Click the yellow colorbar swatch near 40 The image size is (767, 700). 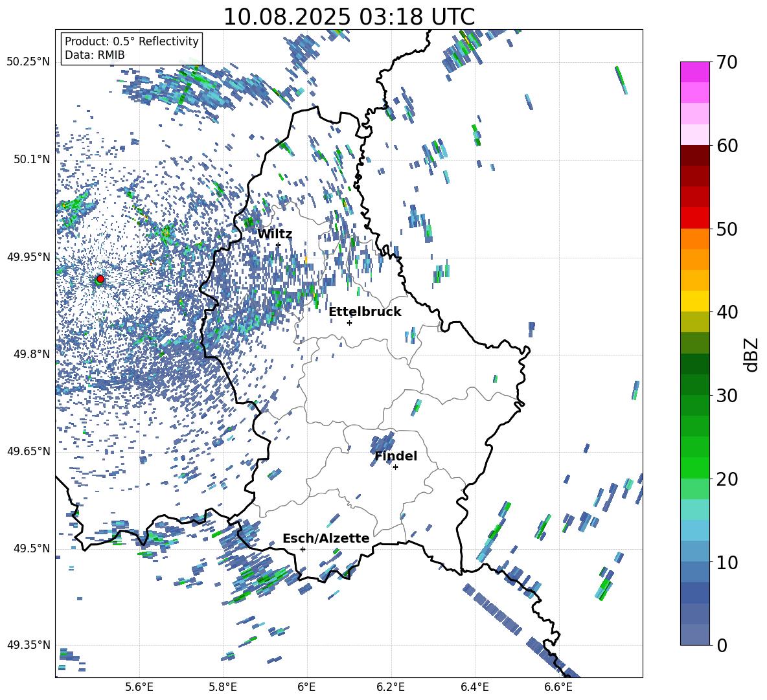coord(695,301)
